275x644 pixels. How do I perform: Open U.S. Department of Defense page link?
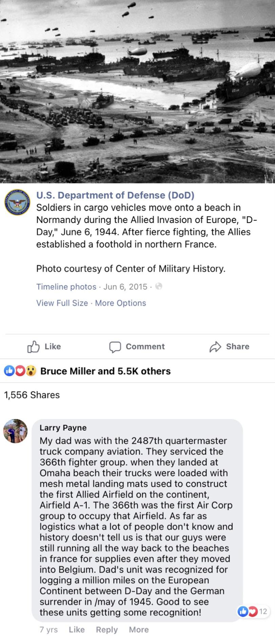[x=115, y=195]
